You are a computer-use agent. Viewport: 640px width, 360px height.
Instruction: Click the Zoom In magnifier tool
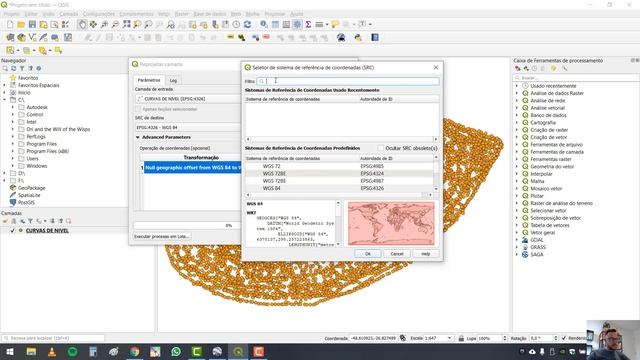point(104,24)
